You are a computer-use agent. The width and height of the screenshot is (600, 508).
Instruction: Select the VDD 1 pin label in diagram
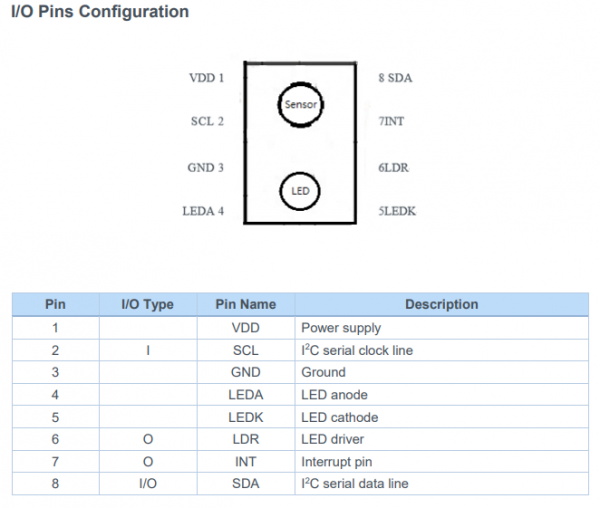click(206, 77)
